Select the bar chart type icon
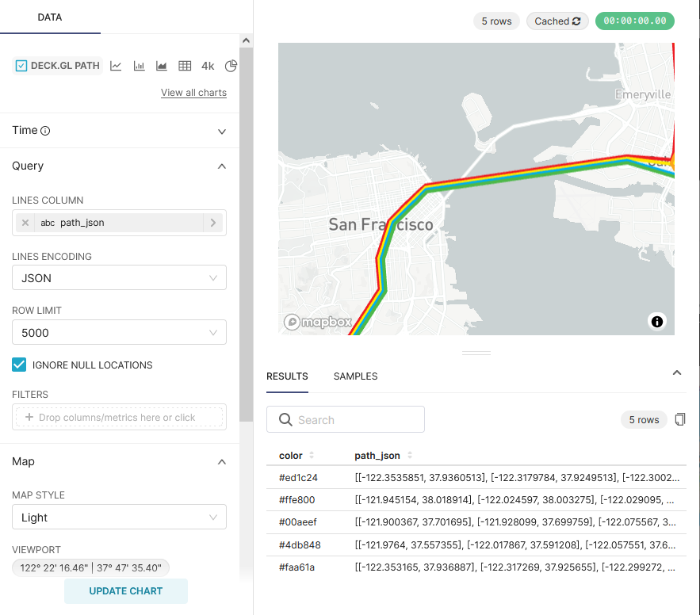Screen dimensions: 700x615 click(139, 66)
